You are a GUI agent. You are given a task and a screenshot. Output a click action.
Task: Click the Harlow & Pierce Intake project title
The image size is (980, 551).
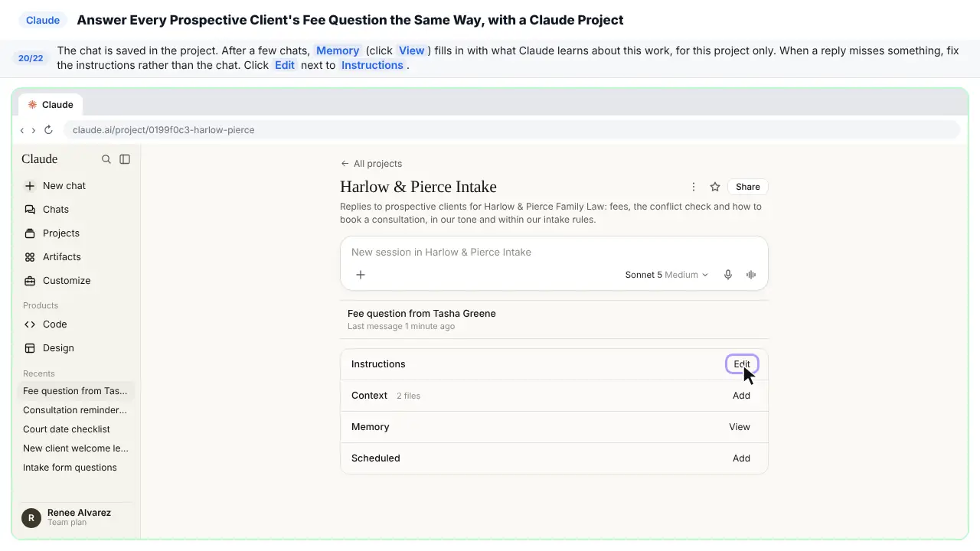point(418,187)
